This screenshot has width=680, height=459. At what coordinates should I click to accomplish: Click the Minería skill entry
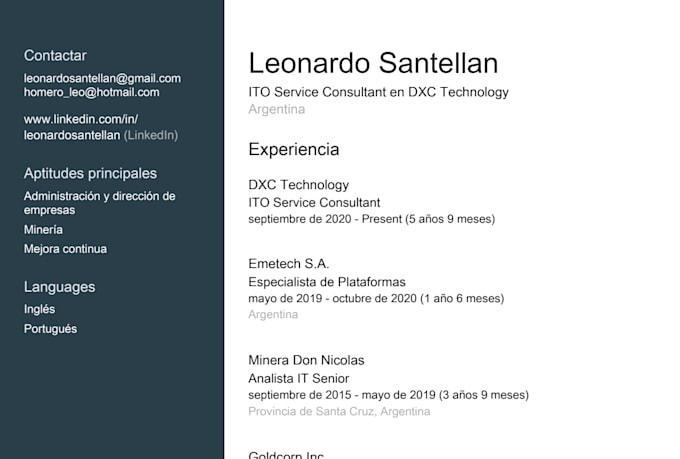(43, 230)
